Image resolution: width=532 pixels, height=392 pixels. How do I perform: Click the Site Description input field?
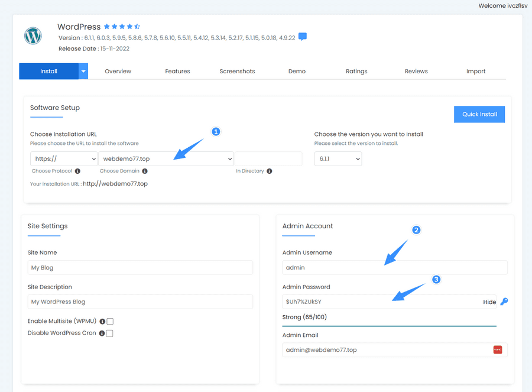140,302
